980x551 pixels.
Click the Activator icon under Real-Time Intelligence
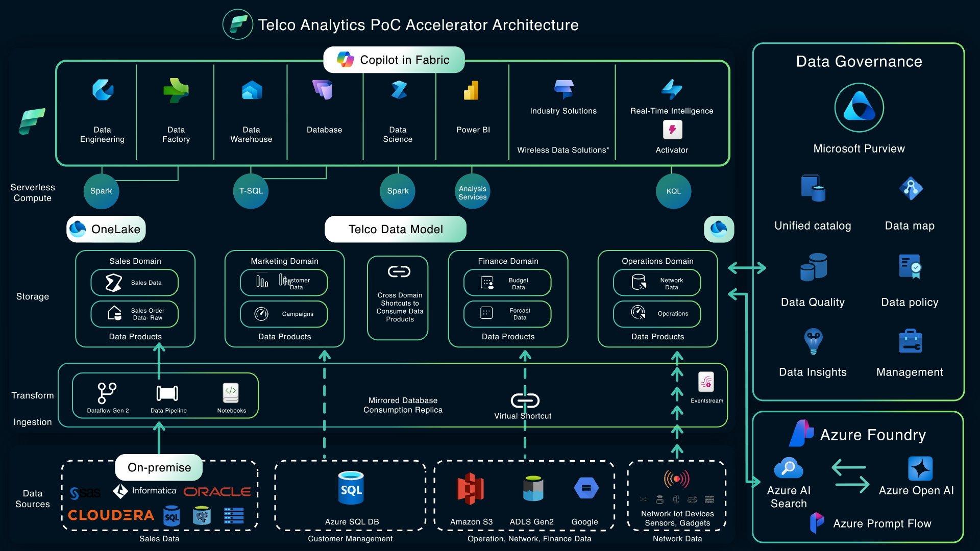(672, 130)
